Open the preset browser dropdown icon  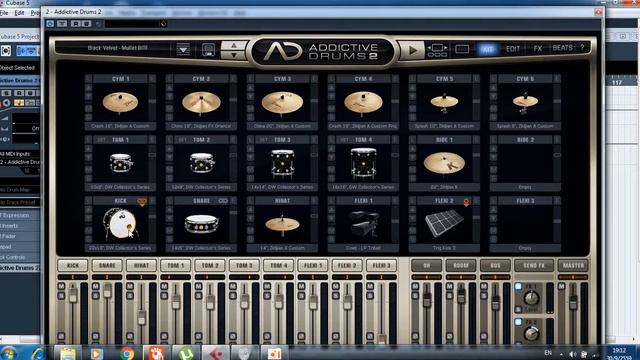tap(183, 50)
